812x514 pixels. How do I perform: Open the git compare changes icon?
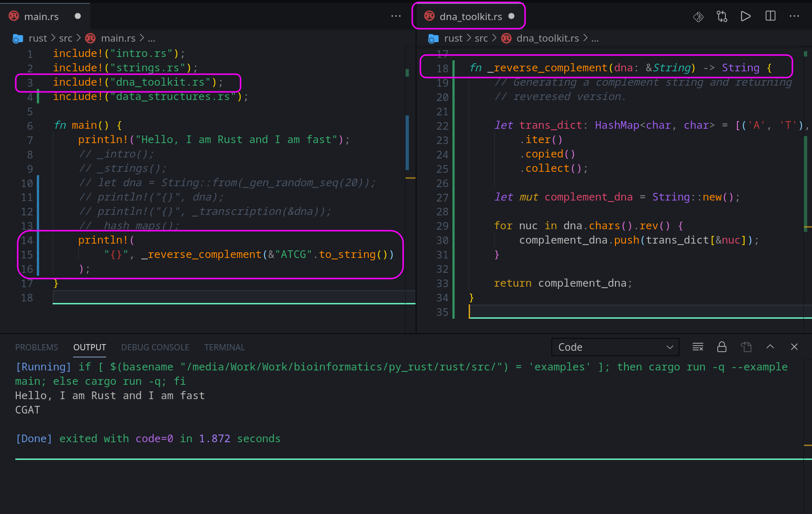click(722, 16)
